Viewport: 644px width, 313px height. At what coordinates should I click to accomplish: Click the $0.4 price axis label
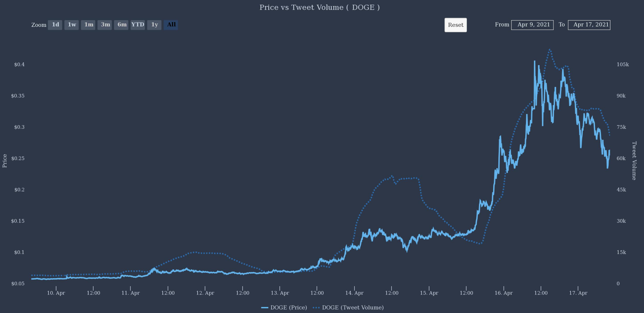click(19, 64)
